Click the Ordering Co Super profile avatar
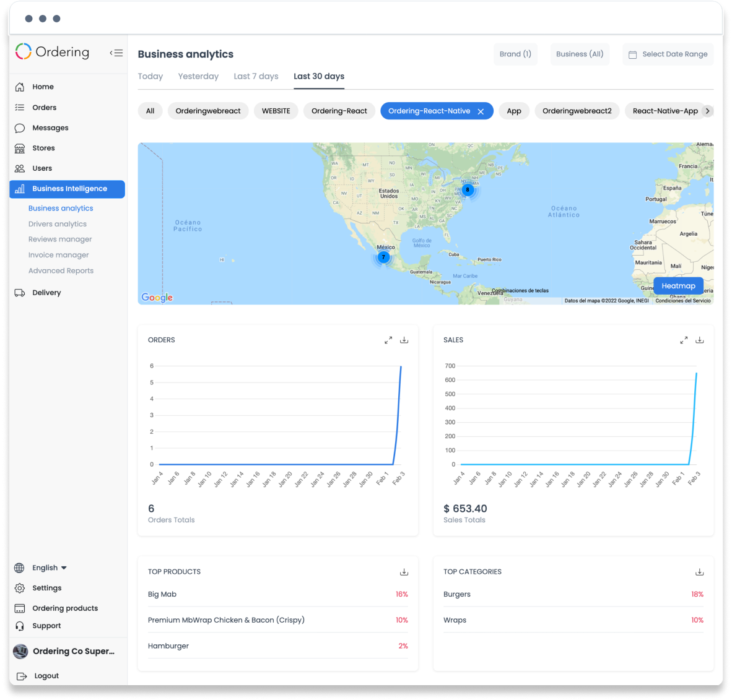 click(x=20, y=652)
